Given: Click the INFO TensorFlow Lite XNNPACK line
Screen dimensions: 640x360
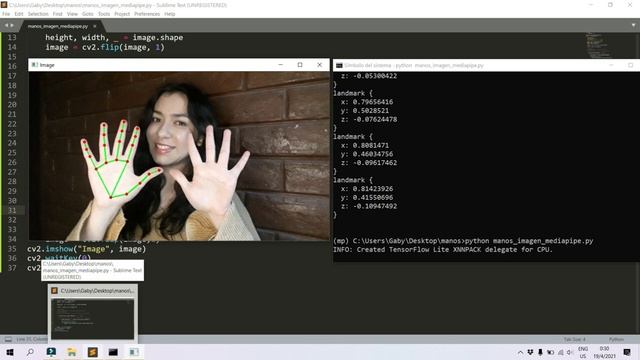Looking at the screenshot, I should pyautogui.click(x=443, y=249).
